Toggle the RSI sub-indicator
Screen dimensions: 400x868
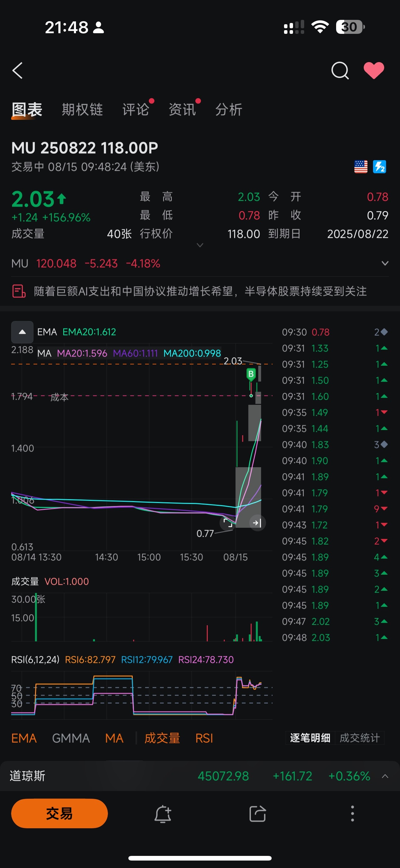[x=204, y=738]
